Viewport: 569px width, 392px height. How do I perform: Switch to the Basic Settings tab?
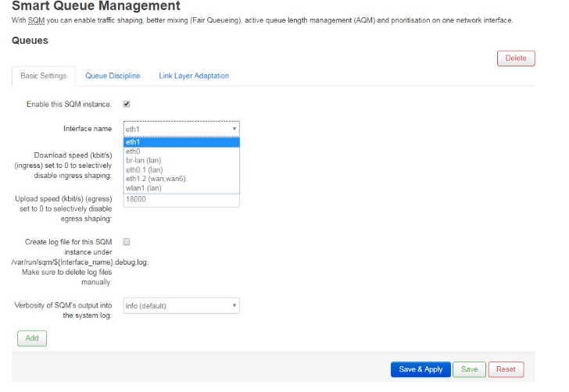tap(43, 76)
